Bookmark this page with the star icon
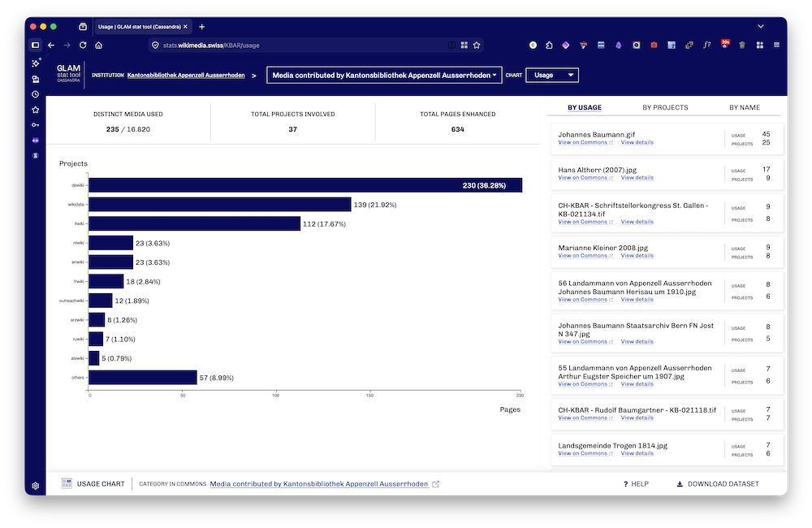812x528 pixels. [x=477, y=45]
